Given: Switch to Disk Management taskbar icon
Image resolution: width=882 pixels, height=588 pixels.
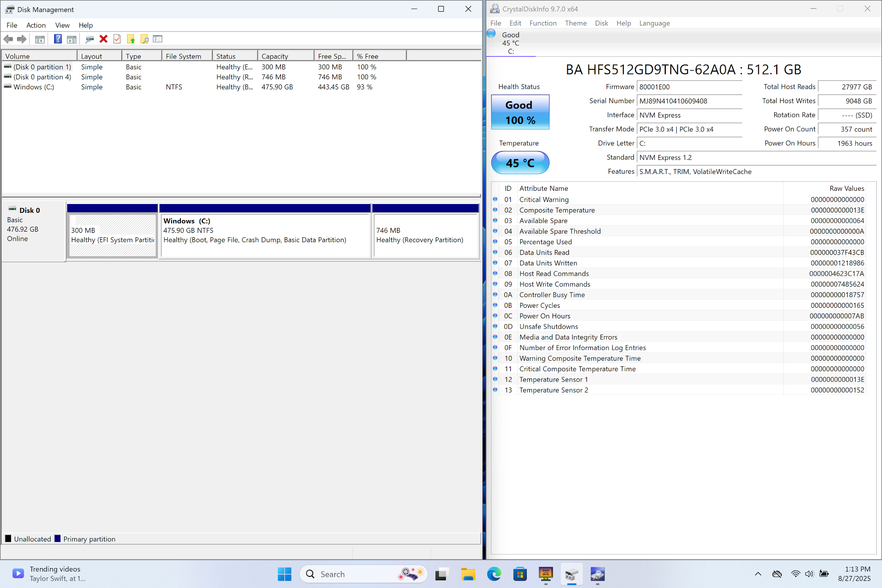Looking at the screenshot, I should point(572,574).
